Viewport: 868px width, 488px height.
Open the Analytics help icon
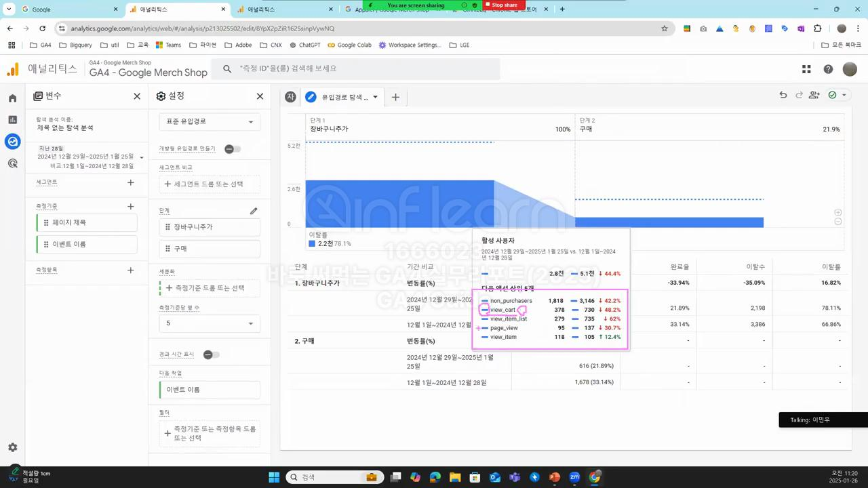(828, 69)
